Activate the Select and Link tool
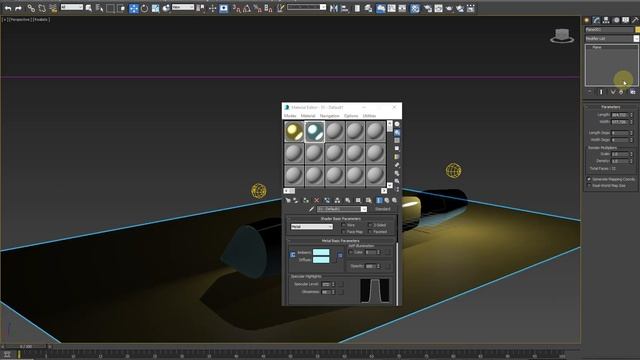The image size is (640, 360). click(x=31, y=8)
